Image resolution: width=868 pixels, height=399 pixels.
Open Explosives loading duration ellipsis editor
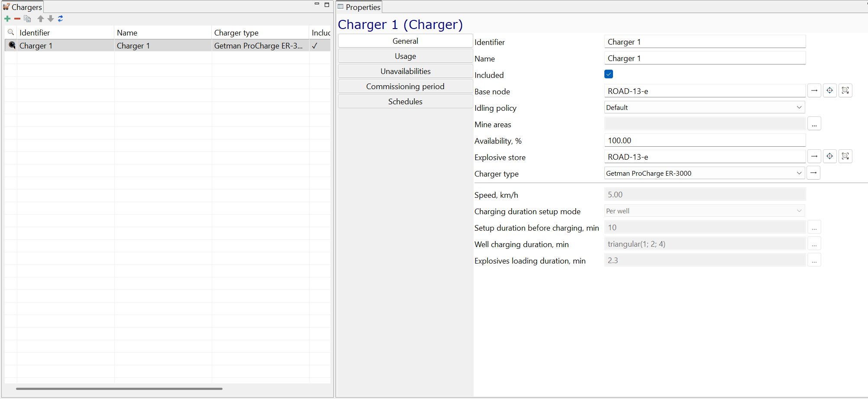814,260
